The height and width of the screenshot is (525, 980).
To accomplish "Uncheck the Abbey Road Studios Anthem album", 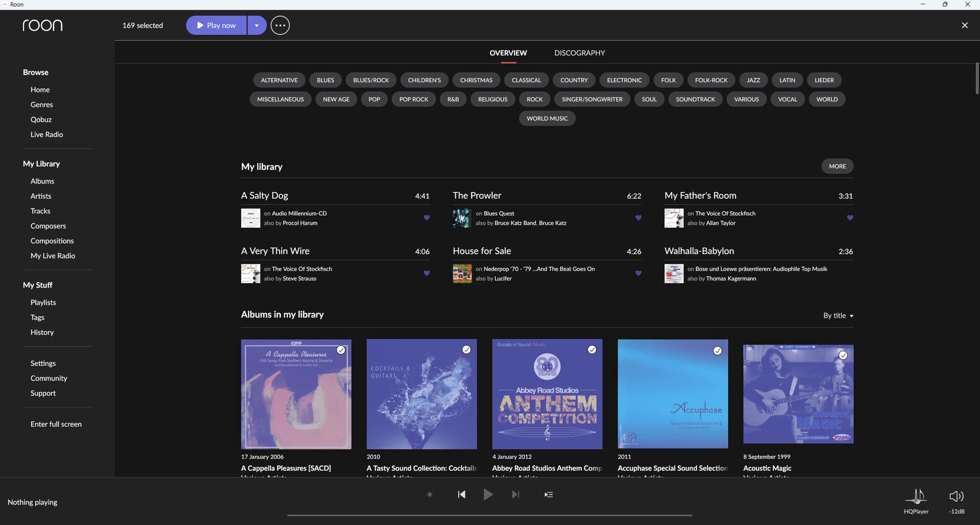I will pyautogui.click(x=592, y=350).
